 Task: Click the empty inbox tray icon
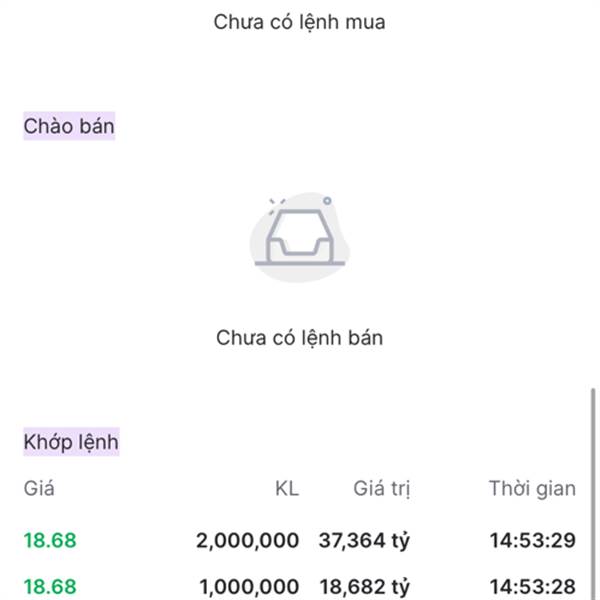tap(300, 237)
